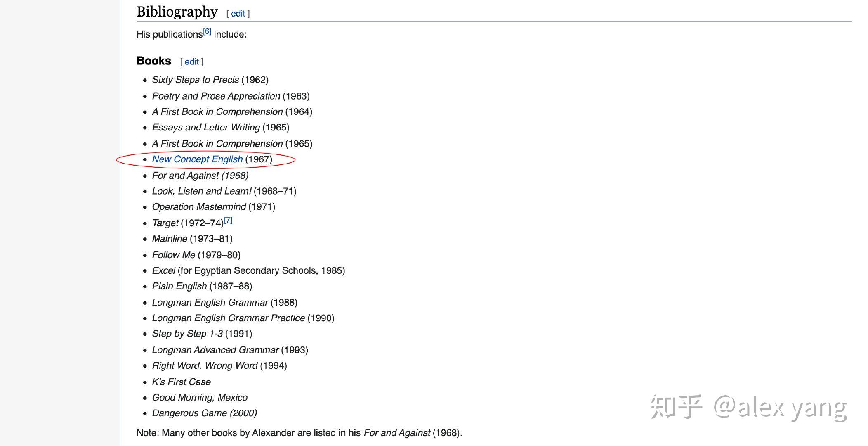The height and width of the screenshot is (446, 868).
Task: Click Longman Advanced Grammar entry
Action: pyautogui.click(x=215, y=350)
